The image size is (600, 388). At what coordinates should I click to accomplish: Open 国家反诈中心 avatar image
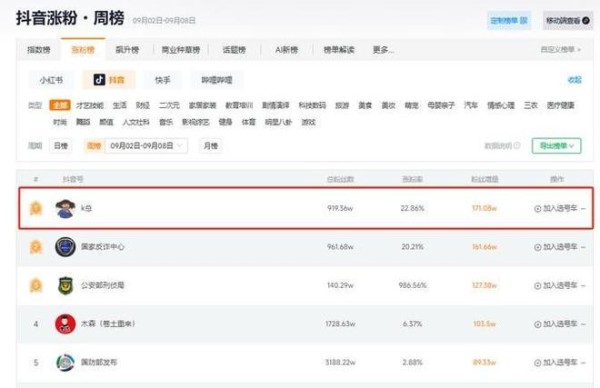[65, 247]
